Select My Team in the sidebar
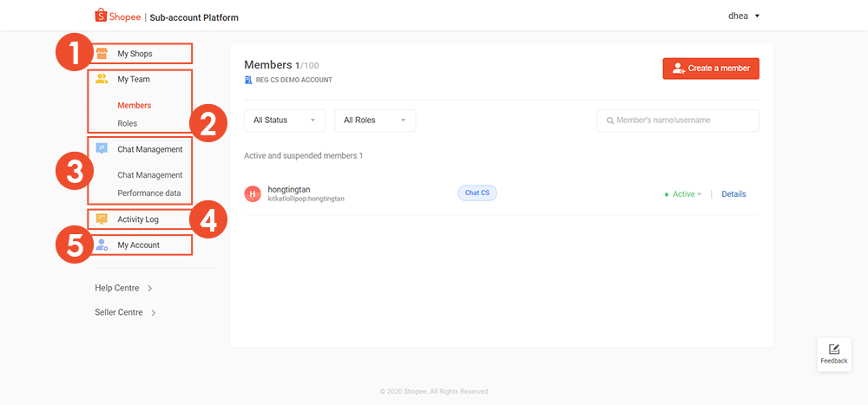Screen dimensions: 868x405 point(134,79)
